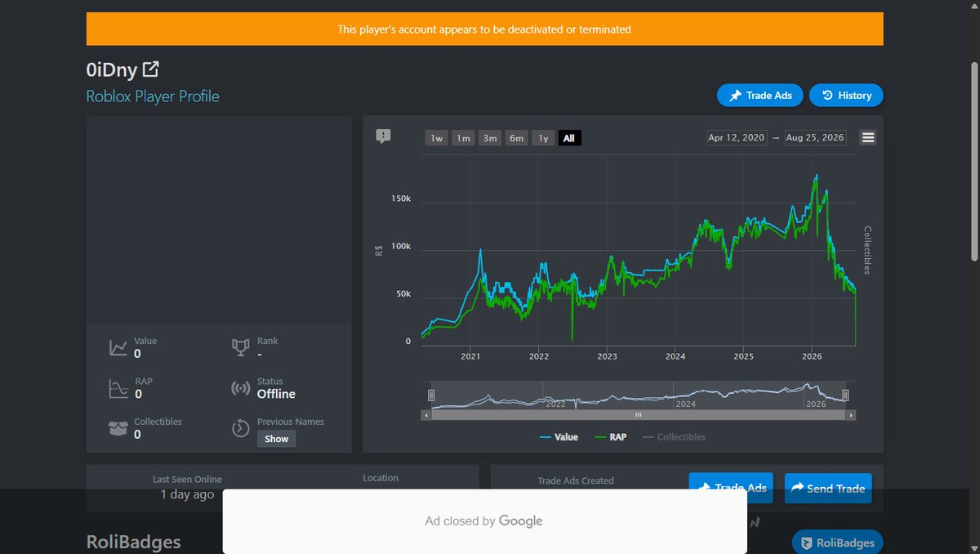Viewport: 980px width, 554px height.
Task: Click the 2024 x-axis label on main chart
Action: [x=675, y=356]
